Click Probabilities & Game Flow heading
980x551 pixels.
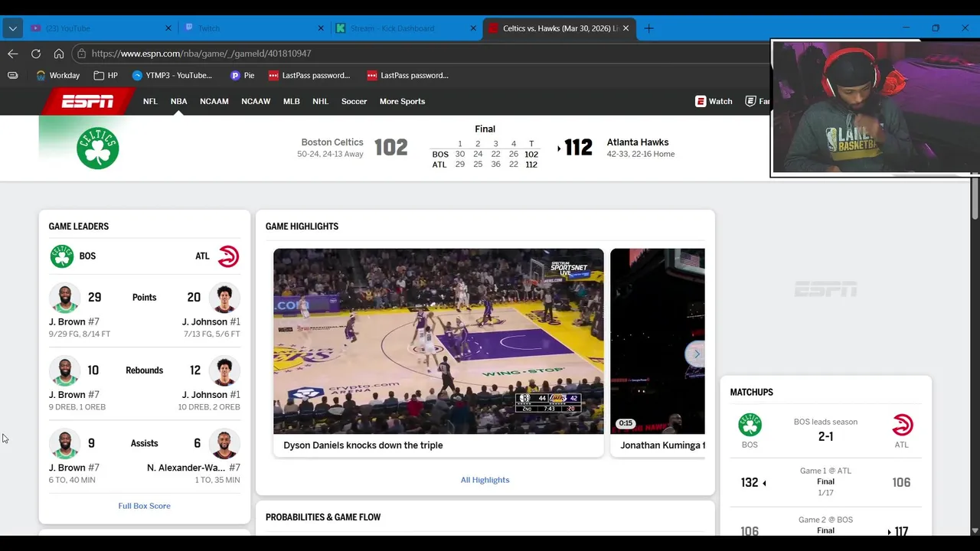[x=323, y=517]
